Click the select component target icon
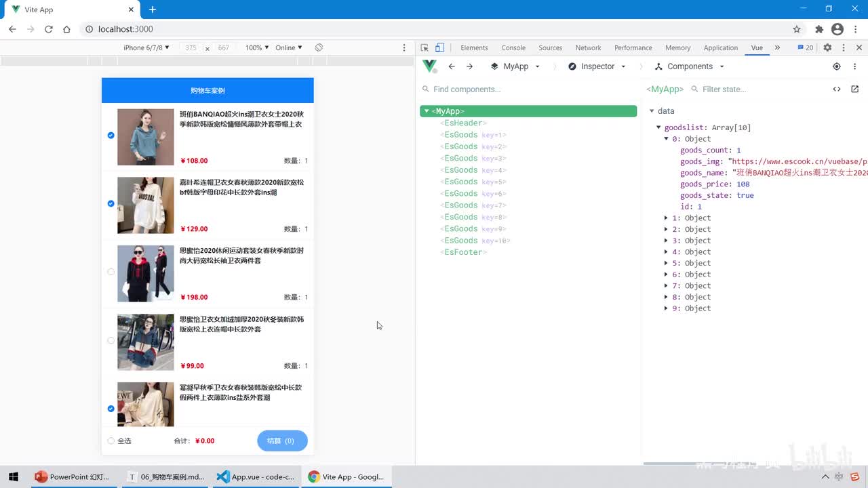This screenshot has width=868, height=488. [837, 66]
